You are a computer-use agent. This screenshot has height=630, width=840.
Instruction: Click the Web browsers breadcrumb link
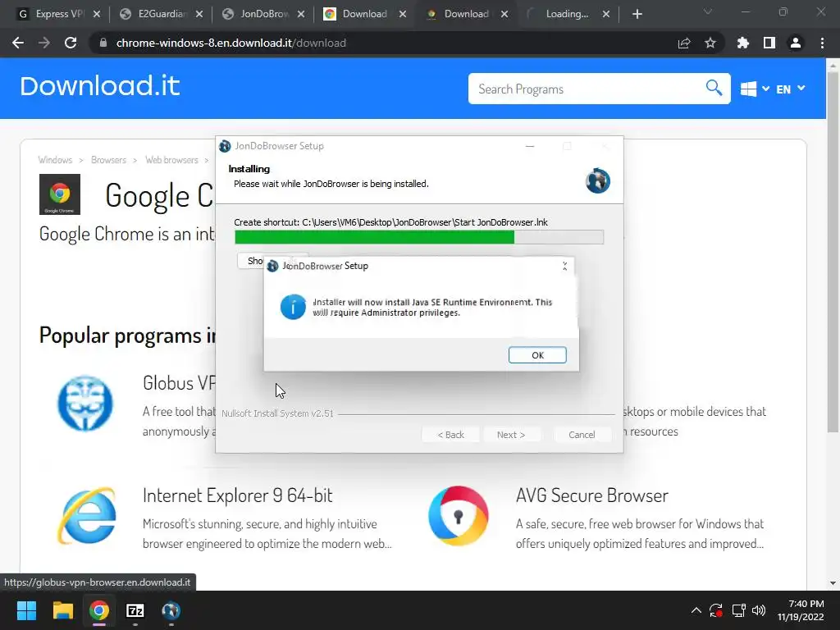[171, 160]
